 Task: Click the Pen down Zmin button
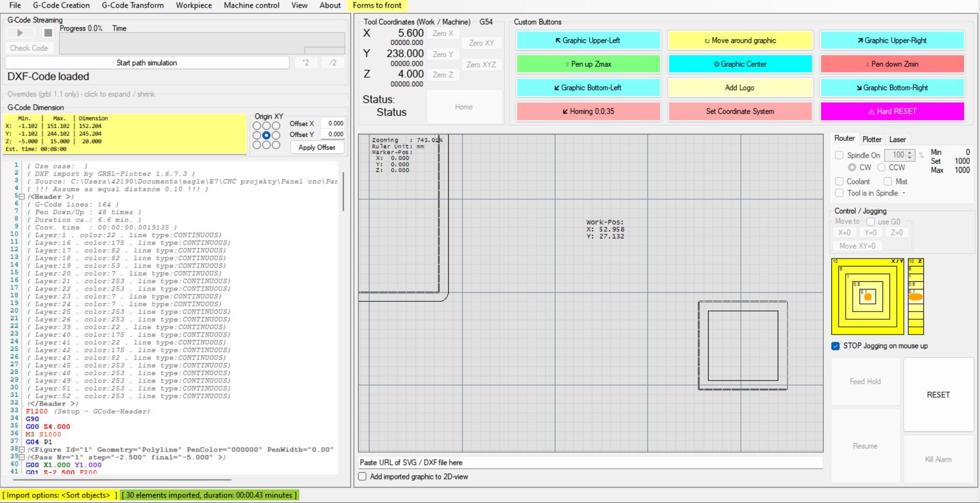click(892, 64)
